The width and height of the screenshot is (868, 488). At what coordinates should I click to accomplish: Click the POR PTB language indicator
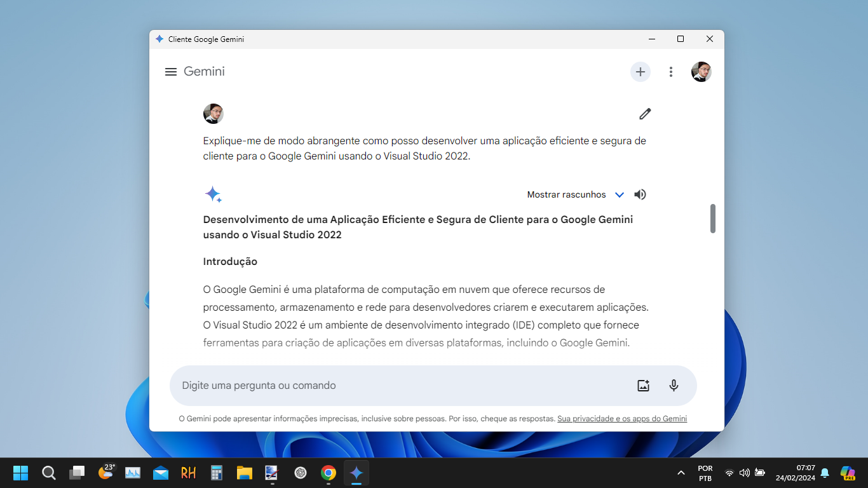click(705, 473)
